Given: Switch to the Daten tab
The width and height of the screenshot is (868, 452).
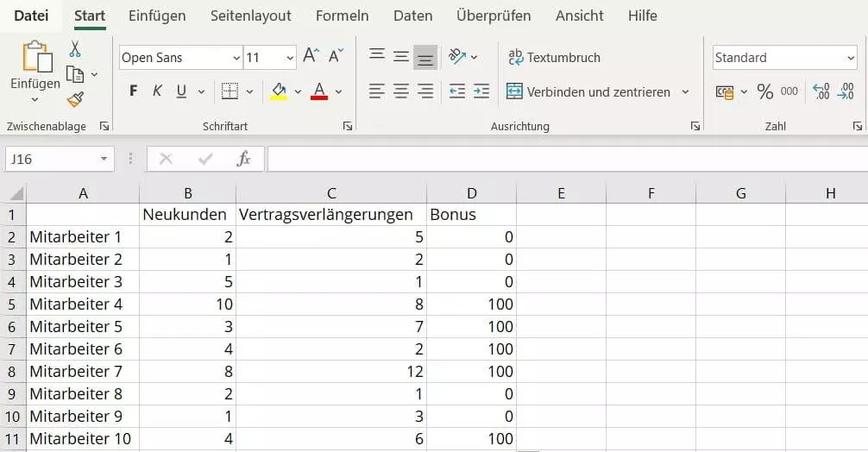Looking at the screenshot, I should (413, 16).
